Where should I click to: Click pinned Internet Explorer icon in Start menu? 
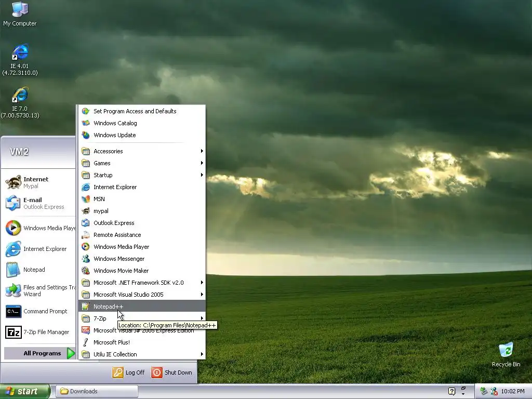(13, 249)
